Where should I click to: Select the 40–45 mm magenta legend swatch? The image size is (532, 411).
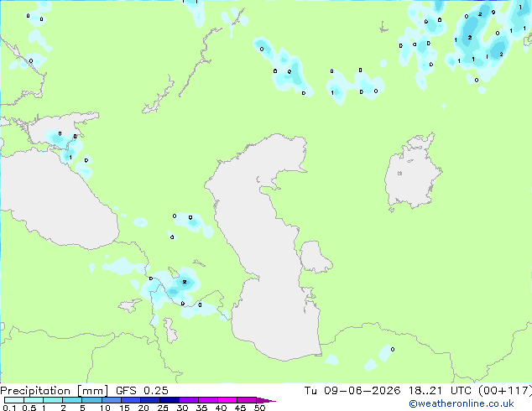click(x=227, y=400)
